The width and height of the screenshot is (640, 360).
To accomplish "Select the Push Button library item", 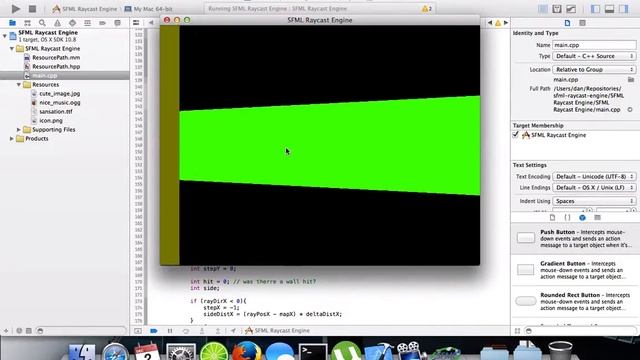I will (575, 238).
